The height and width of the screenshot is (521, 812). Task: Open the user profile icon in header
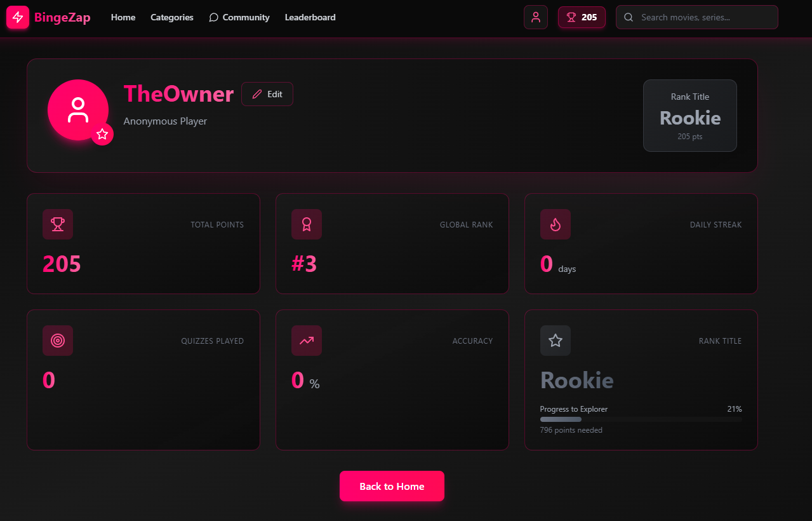click(535, 17)
